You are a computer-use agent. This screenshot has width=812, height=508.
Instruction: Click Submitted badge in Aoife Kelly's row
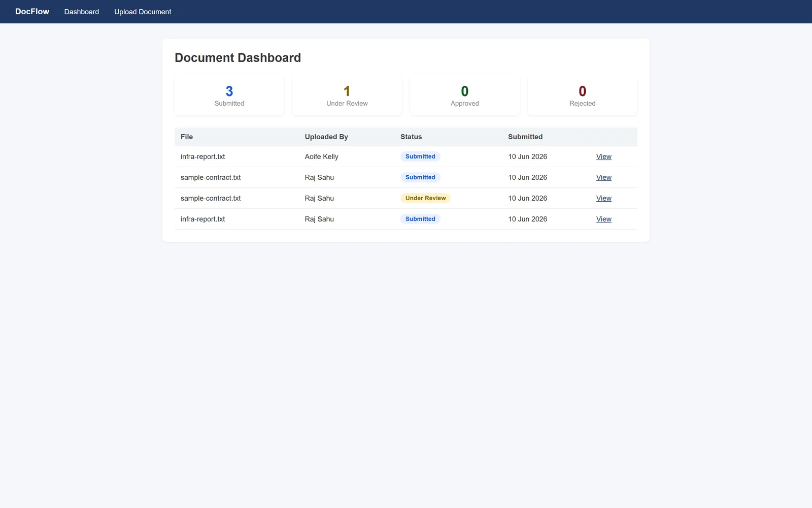pos(420,156)
